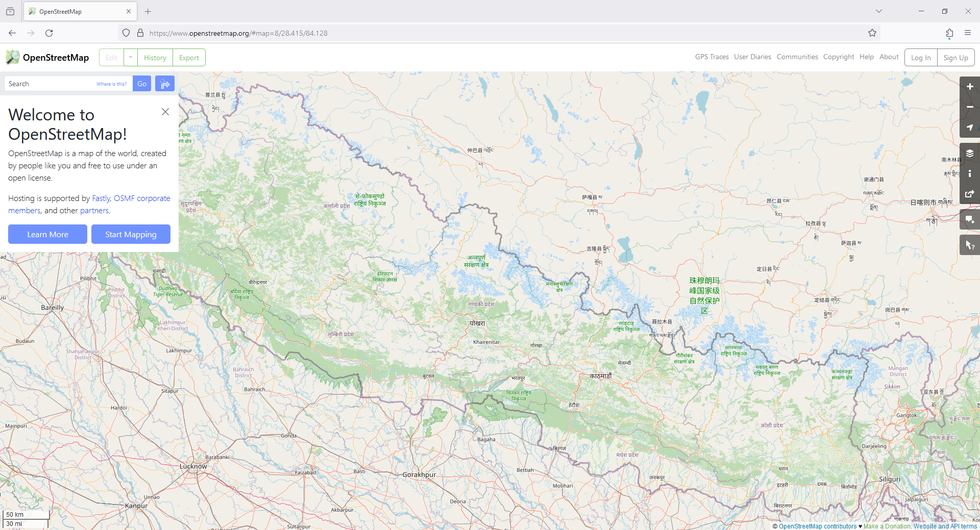Open a new browser tab
Viewport: 980px width, 530px height.
tap(148, 11)
